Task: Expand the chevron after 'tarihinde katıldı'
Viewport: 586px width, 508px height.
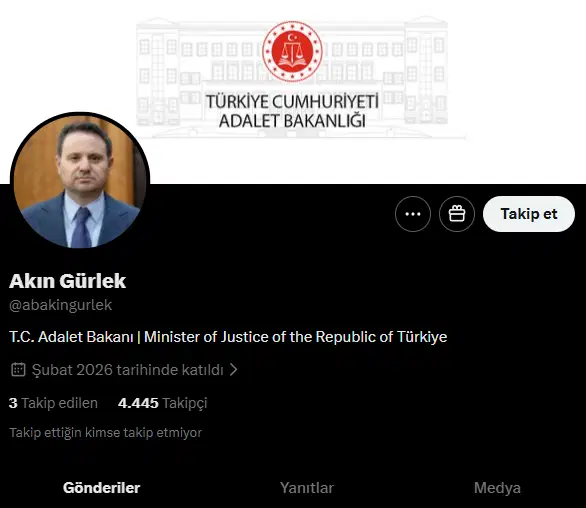Action: pyautogui.click(x=234, y=369)
